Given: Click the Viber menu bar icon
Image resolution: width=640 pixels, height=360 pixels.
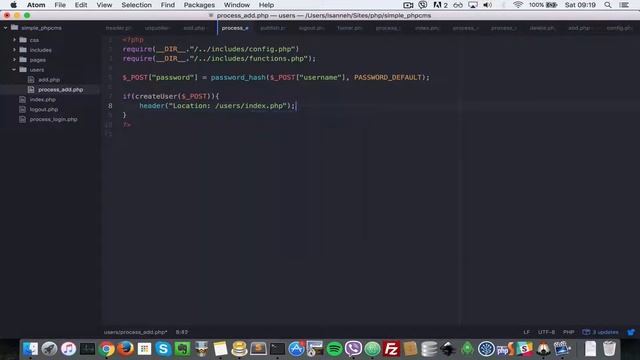Looking at the screenshot, I should click(423, 5).
